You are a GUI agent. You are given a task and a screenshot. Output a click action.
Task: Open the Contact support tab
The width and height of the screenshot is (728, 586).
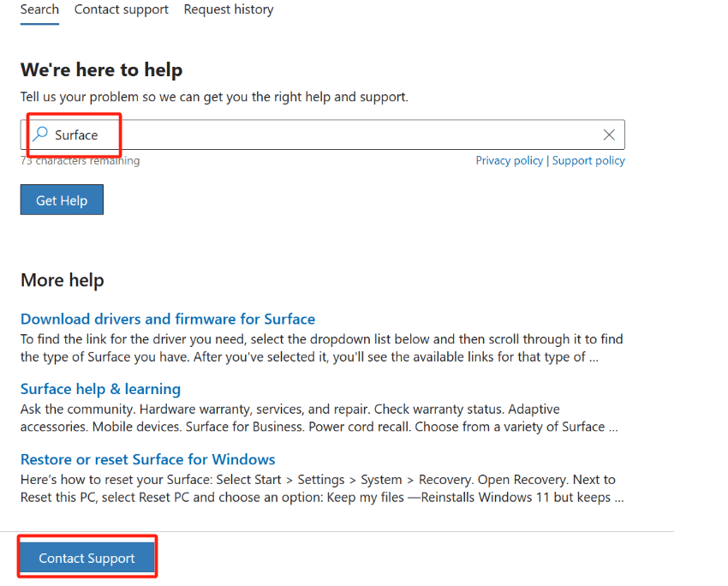121,9
